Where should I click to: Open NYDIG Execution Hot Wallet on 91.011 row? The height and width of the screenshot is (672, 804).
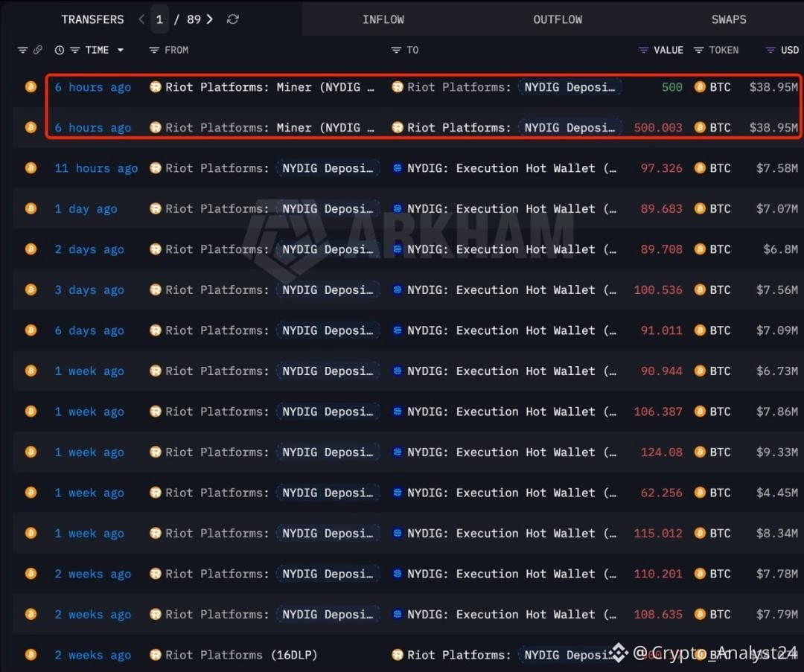click(x=511, y=330)
